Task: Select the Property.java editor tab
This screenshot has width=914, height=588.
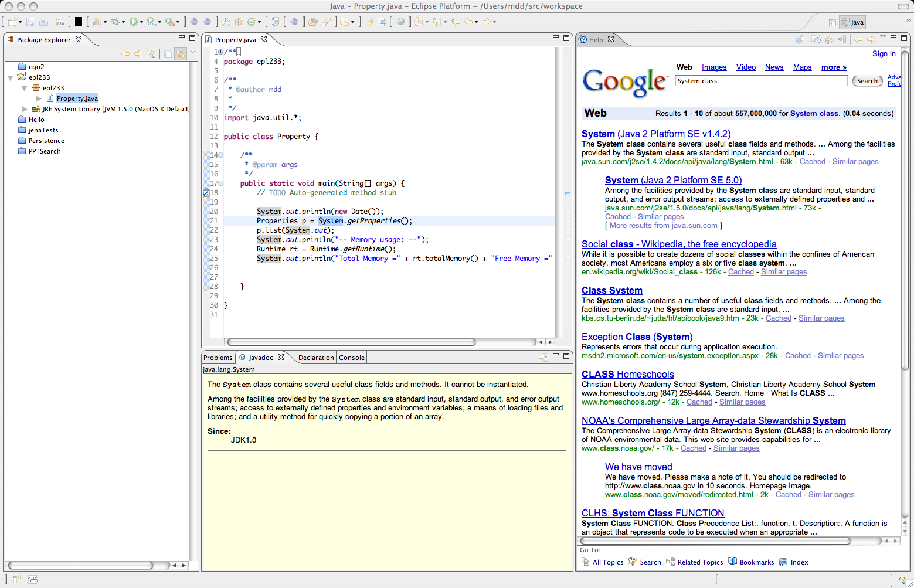Action: pyautogui.click(x=235, y=40)
